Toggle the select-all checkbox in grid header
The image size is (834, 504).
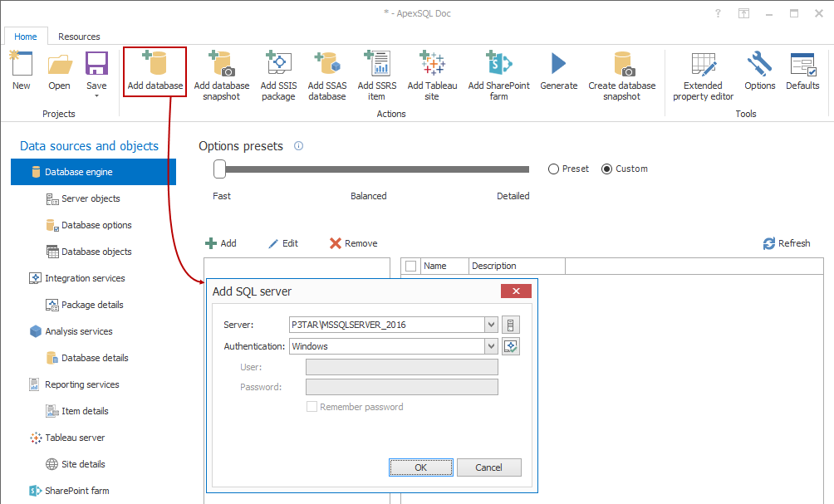click(x=410, y=266)
